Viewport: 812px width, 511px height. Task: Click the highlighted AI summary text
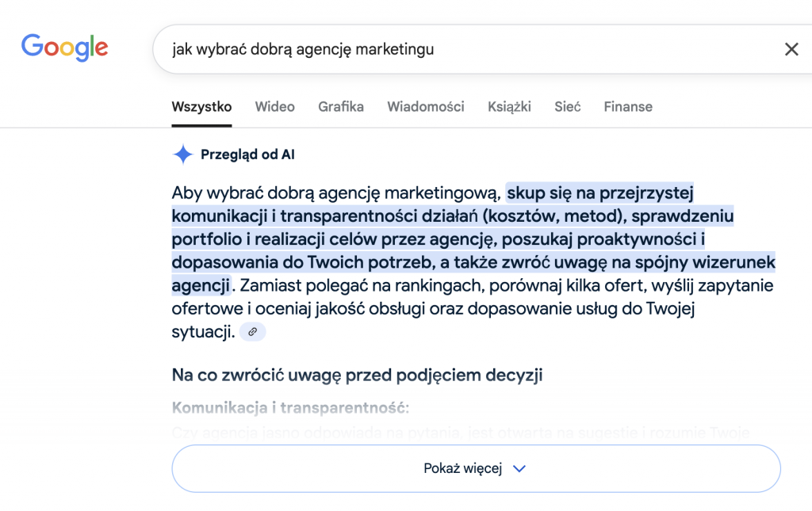tap(473, 239)
